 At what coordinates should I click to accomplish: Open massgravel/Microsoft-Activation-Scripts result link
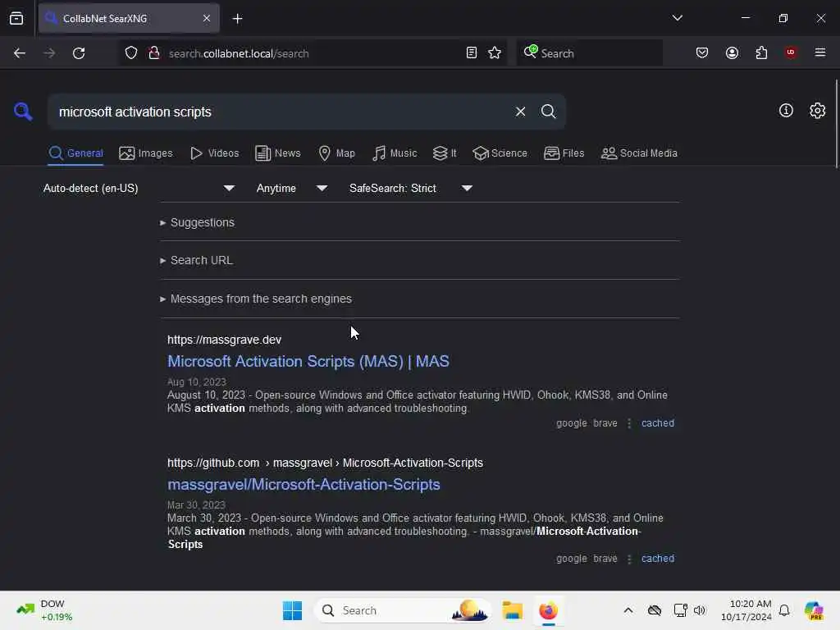click(x=304, y=484)
